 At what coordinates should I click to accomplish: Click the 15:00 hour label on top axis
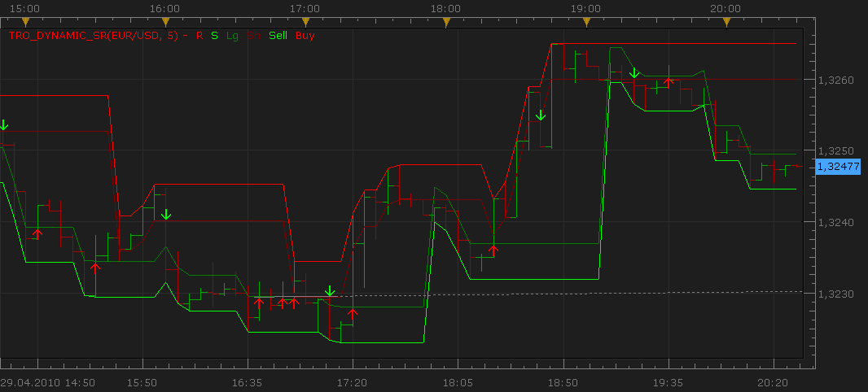pyautogui.click(x=25, y=8)
